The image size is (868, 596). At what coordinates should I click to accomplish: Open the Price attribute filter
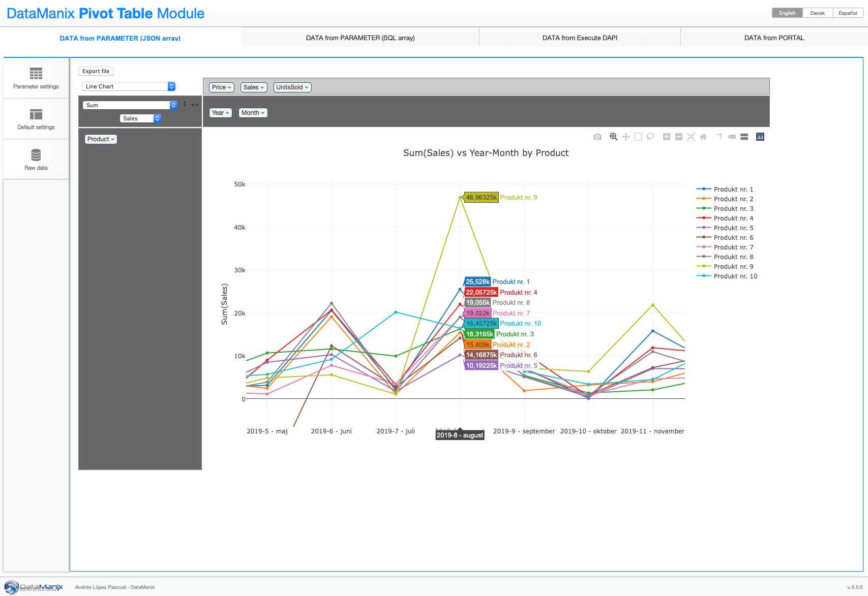[x=221, y=87]
